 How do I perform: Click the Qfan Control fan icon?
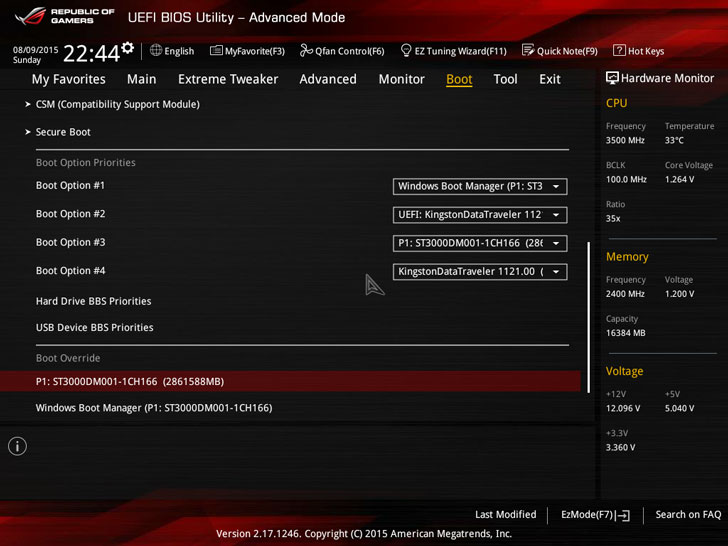click(x=306, y=50)
